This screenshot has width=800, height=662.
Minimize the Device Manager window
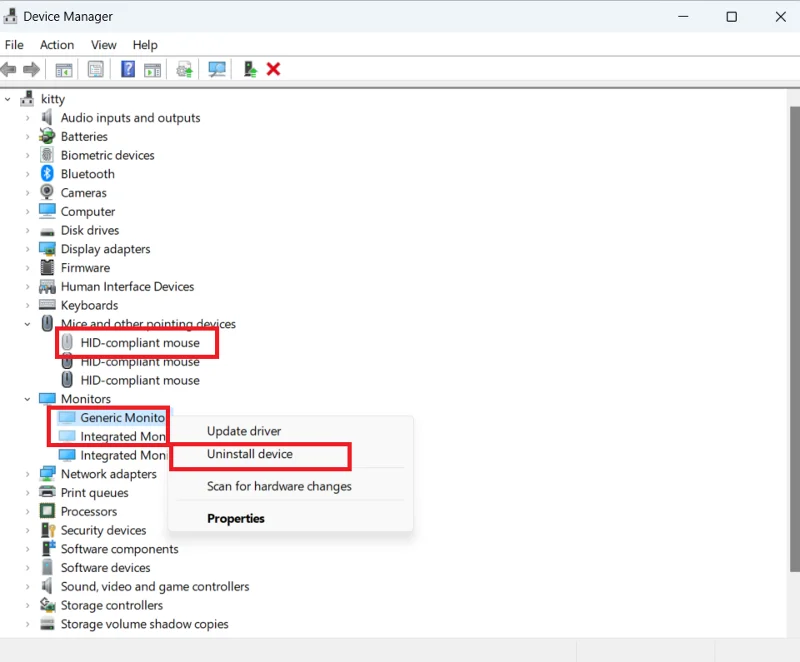click(683, 16)
